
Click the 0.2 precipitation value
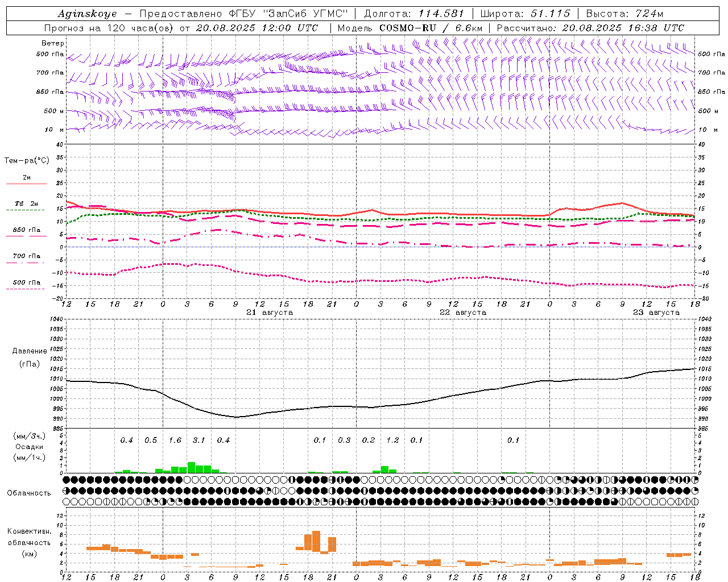[x=369, y=440]
